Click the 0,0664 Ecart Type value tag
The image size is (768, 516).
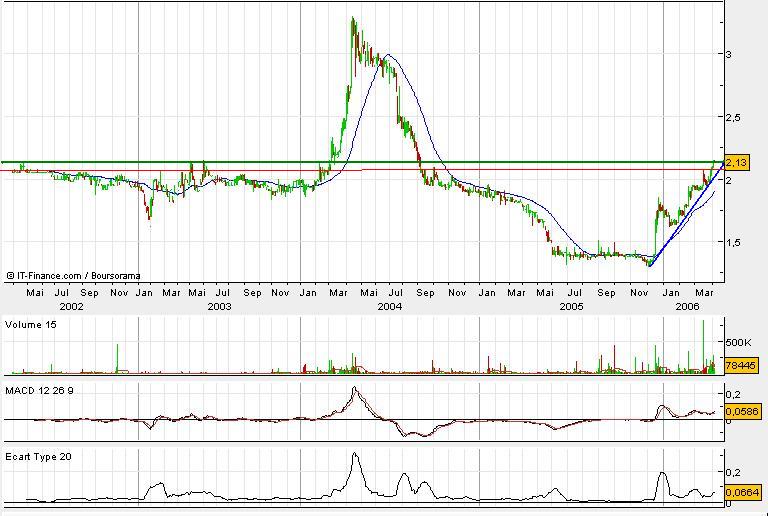click(739, 492)
